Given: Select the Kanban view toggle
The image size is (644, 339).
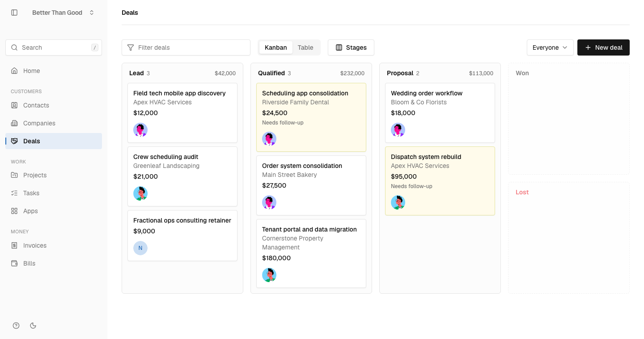Looking at the screenshot, I should point(275,47).
